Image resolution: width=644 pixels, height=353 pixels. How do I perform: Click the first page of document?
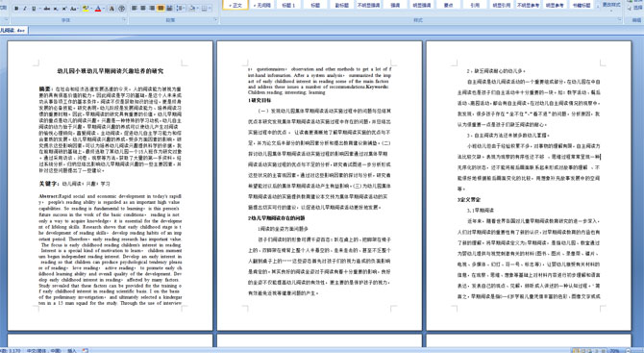pos(111,186)
